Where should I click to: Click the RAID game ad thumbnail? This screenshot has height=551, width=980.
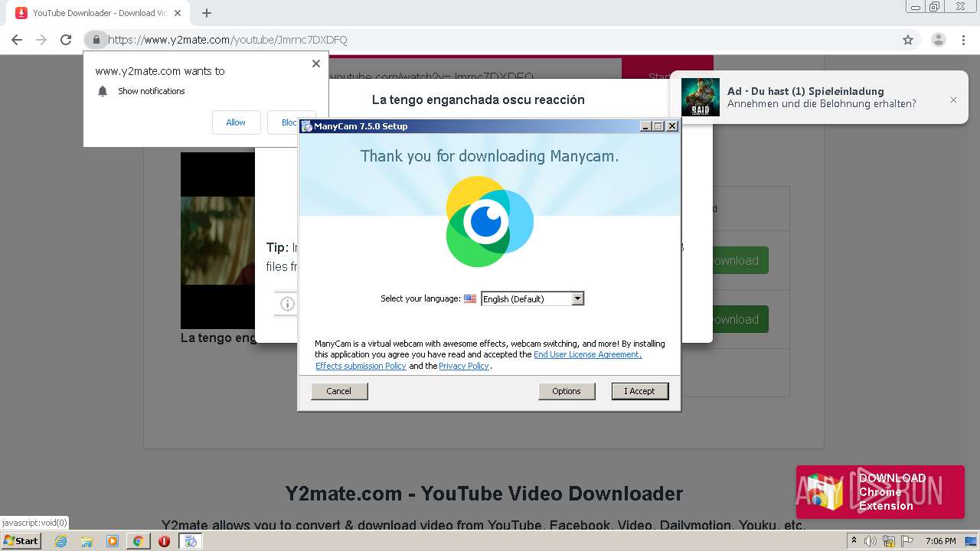701,97
